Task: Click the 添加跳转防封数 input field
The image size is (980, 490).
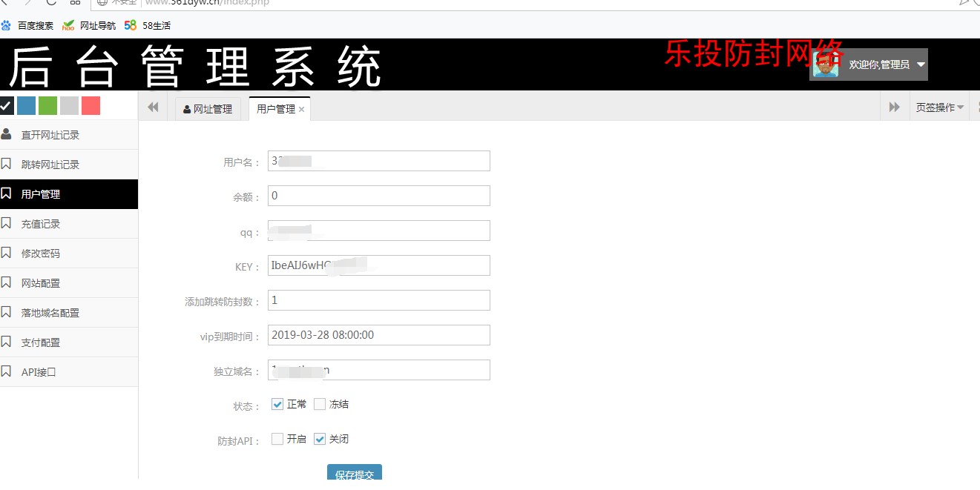Action: [379, 300]
